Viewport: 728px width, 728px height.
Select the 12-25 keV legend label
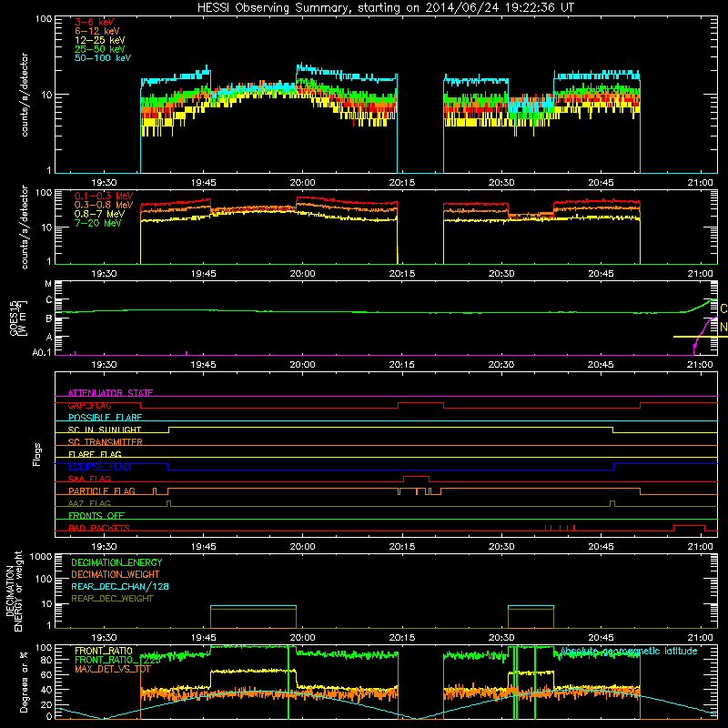(100, 40)
